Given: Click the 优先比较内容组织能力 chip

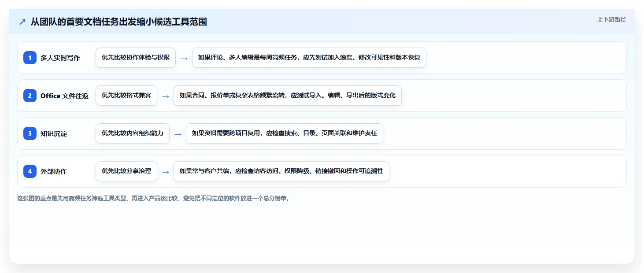Looking at the screenshot, I should click(x=133, y=133).
